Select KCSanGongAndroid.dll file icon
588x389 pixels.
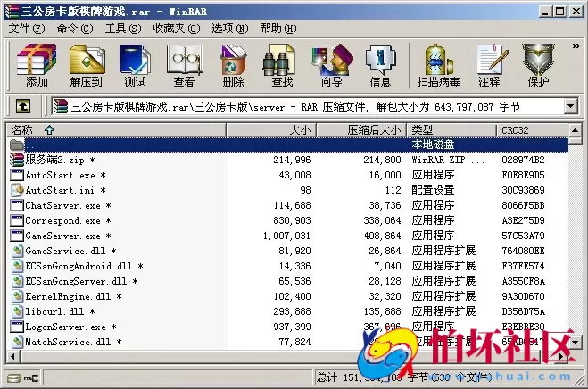pyautogui.click(x=17, y=266)
